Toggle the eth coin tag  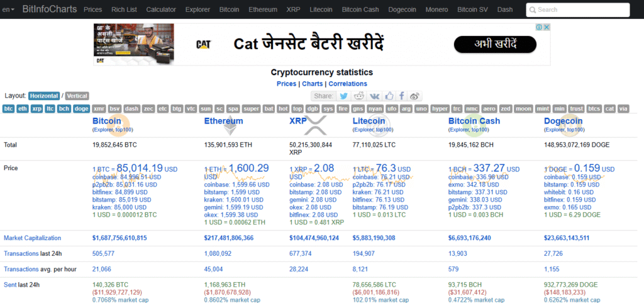(23, 109)
